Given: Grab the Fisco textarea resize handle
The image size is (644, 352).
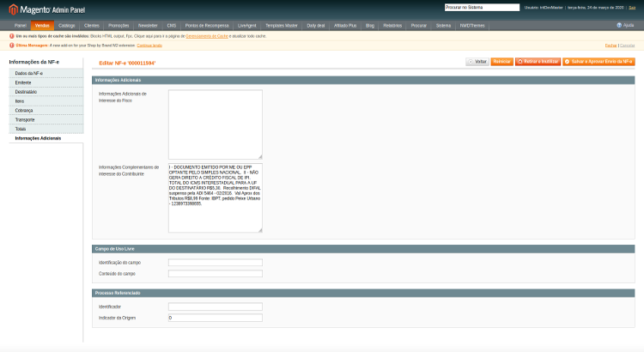Looking at the screenshot, I should point(260,157).
